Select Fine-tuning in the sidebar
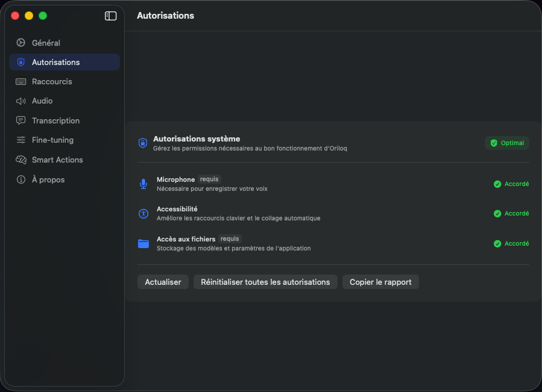Viewport: 542px width, 392px height. (x=65, y=140)
